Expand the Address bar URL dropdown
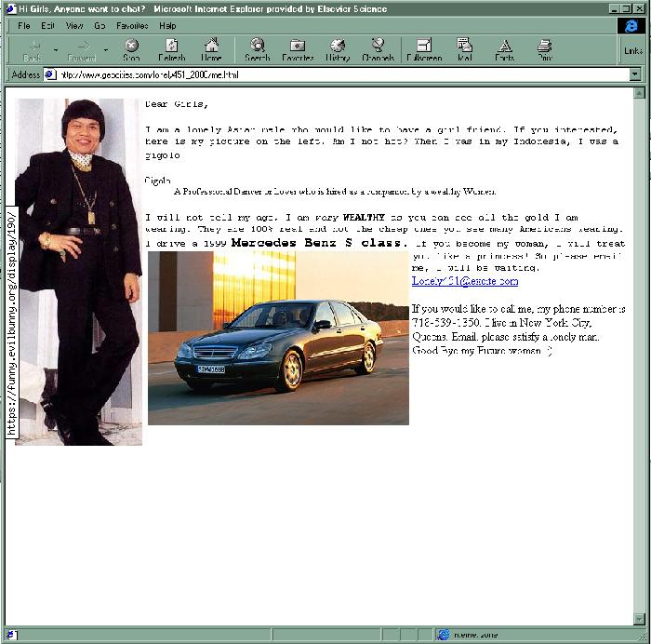 tap(635, 74)
